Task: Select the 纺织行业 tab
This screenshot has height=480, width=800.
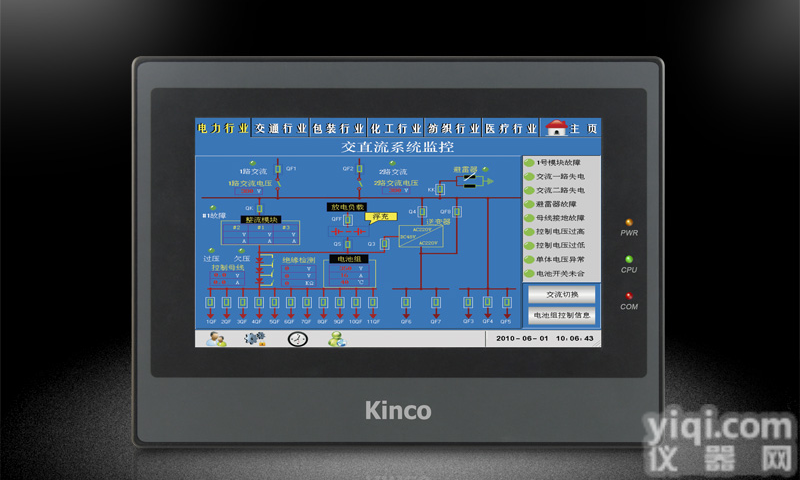Action: coord(454,128)
